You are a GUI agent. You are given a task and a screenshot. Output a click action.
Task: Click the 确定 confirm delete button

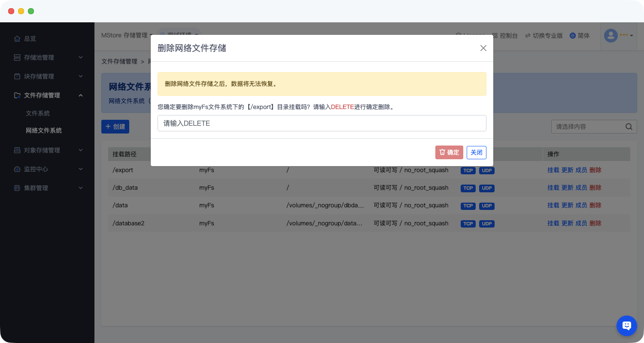pos(449,152)
